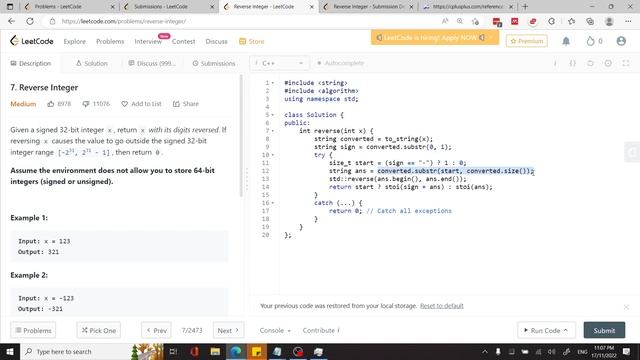The width and height of the screenshot is (640, 360).
Task: Open the user profile avatar menu
Action: coord(621,41)
